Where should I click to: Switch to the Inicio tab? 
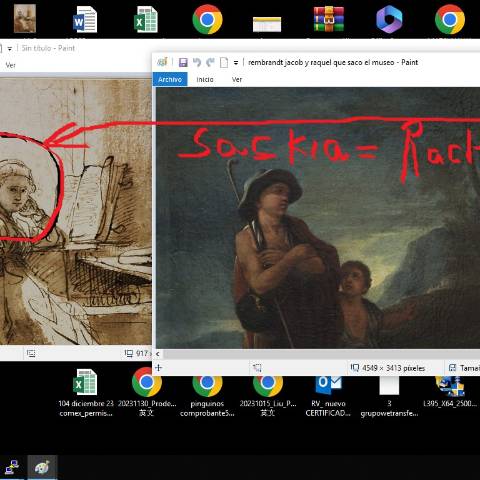coord(205,79)
